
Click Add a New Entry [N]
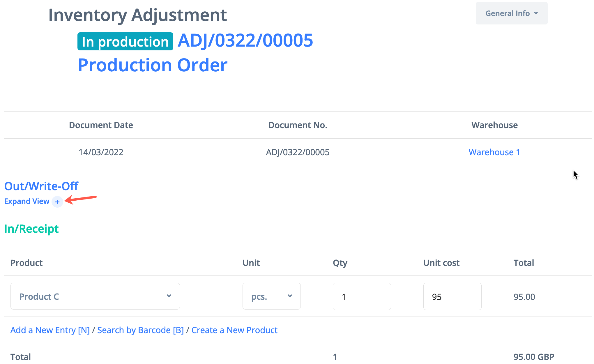[50, 330]
